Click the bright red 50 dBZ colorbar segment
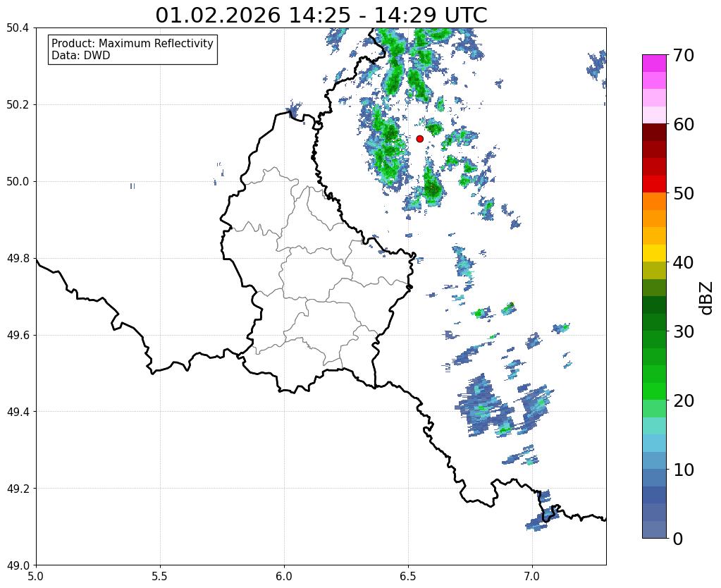Viewport: 721px width, 588px height. [654, 184]
